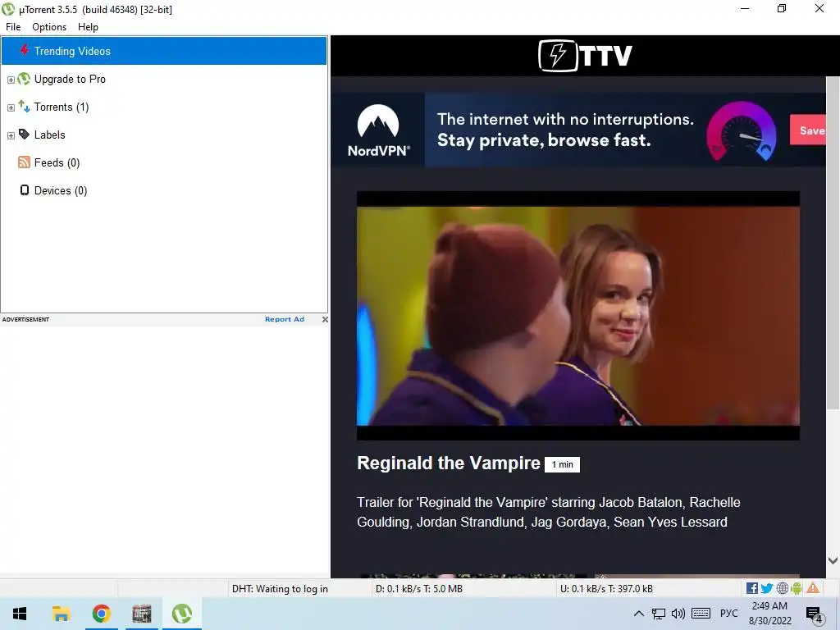Select Torrents (1) in the sidebar

click(62, 107)
